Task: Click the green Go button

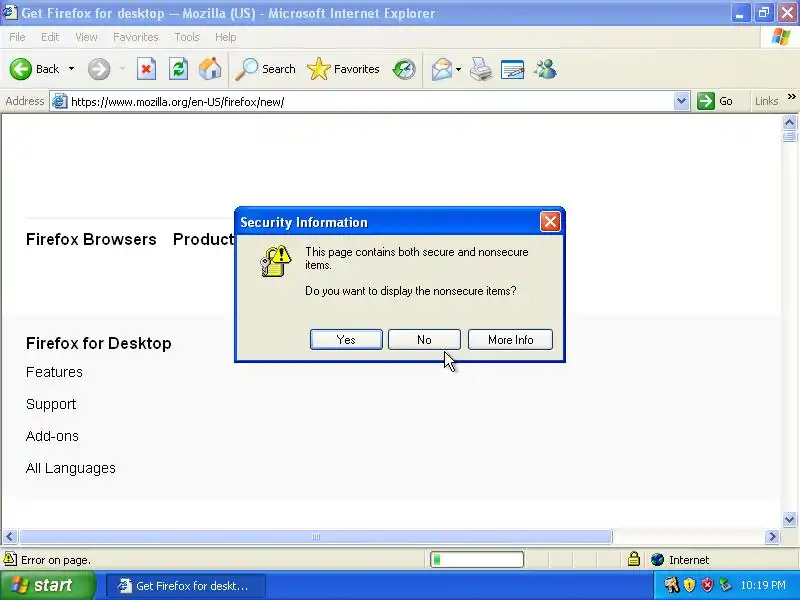Action: click(x=715, y=102)
